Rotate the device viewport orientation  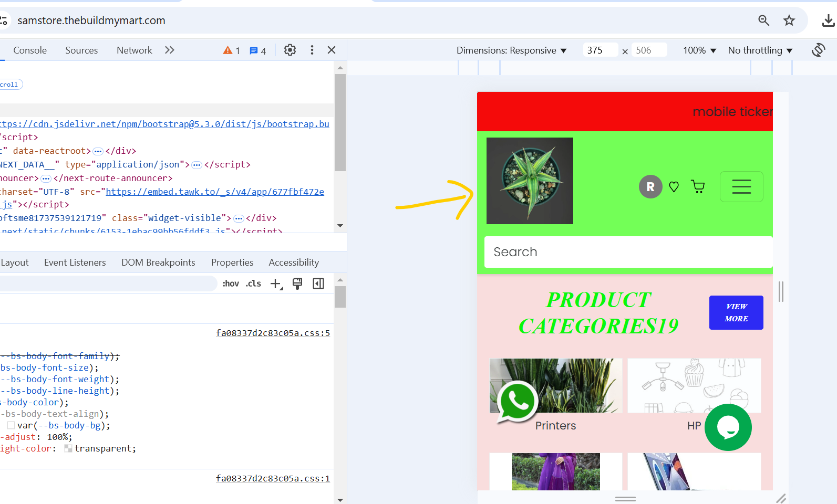(818, 50)
